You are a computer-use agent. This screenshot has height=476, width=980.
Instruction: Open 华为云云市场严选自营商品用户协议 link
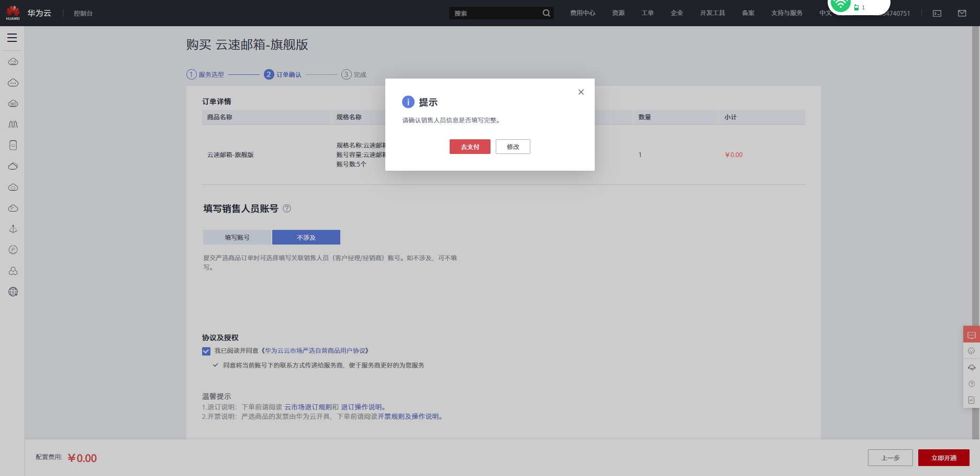click(316, 351)
